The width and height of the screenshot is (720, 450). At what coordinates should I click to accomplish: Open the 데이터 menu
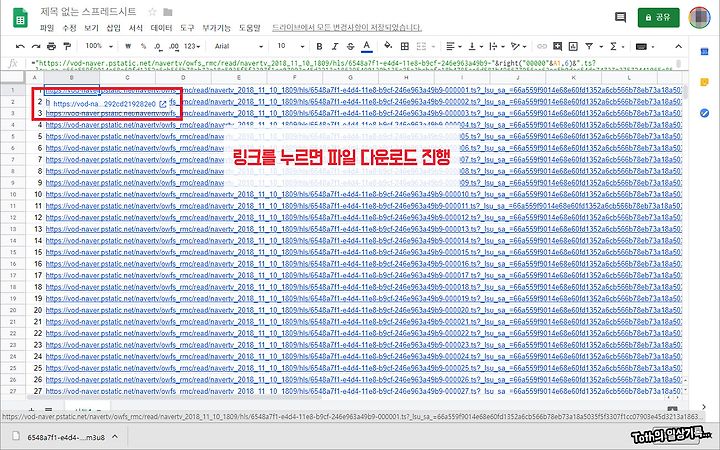[161, 28]
